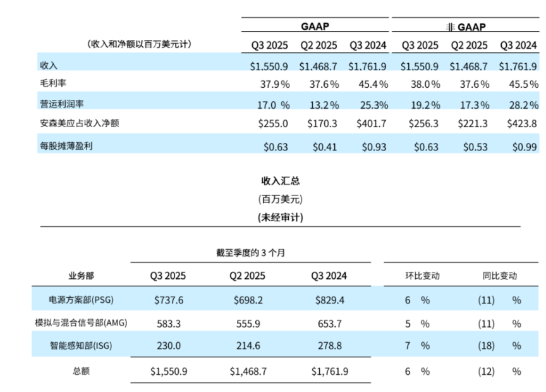The height and width of the screenshot is (392, 546).
Task: Click the 每股摊薄盈利 row label
Action: 66,146
